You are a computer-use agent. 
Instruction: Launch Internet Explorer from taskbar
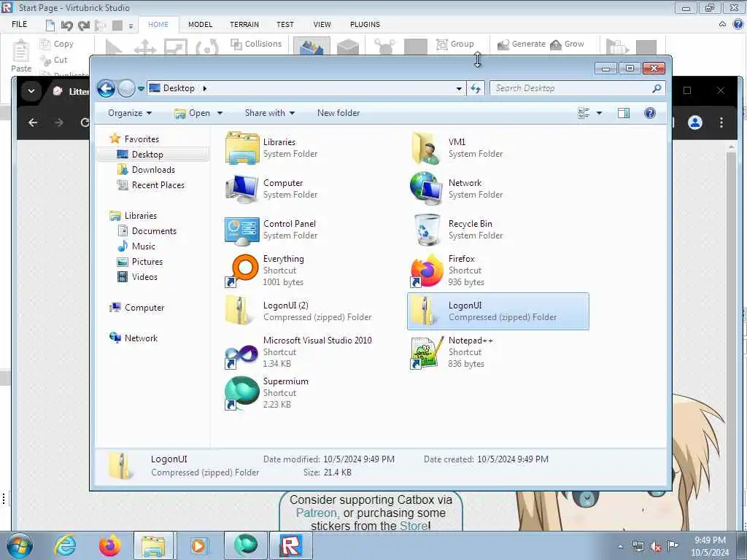coord(64,545)
